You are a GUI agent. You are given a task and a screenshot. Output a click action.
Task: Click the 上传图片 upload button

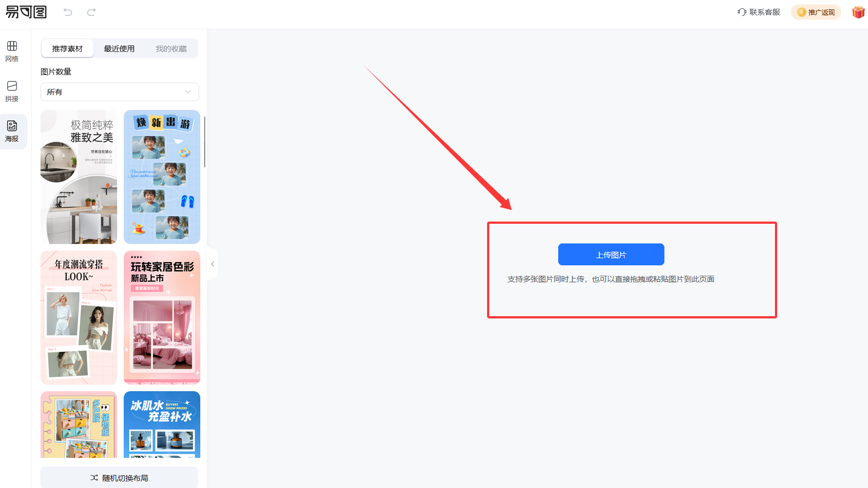[x=611, y=254]
